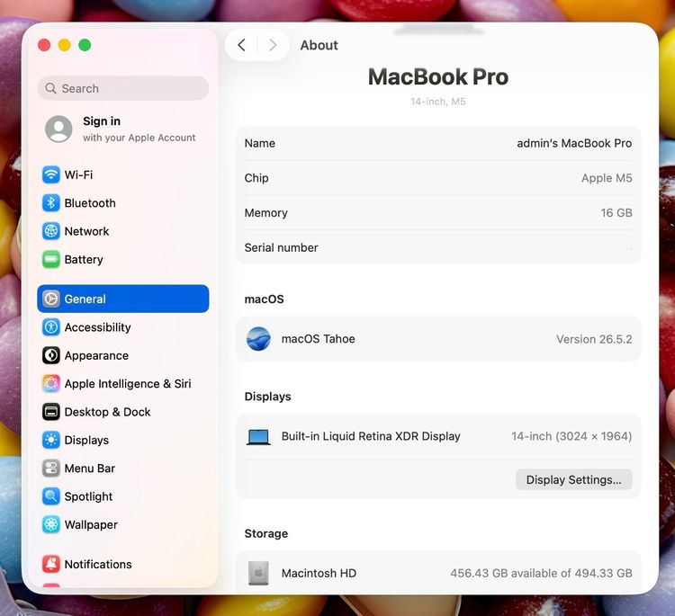This screenshot has height=616, width=675.
Task: Select the Network sidebar label
Action: pyautogui.click(x=86, y=231)
